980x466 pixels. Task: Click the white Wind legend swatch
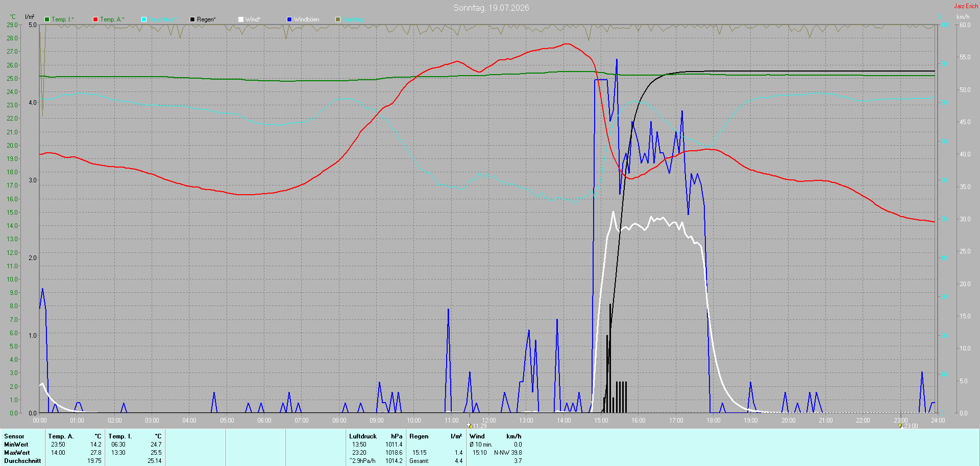pos(241,19)
